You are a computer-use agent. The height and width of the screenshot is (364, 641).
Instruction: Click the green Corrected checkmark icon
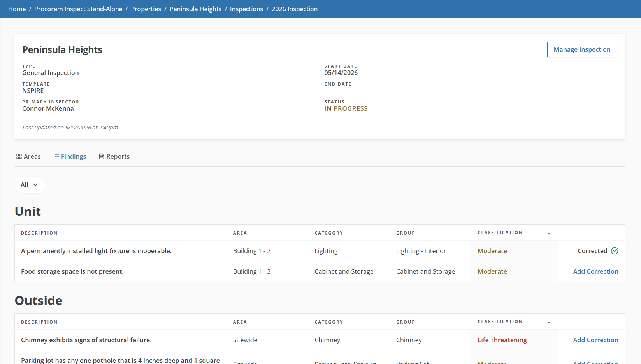(615, 251)
